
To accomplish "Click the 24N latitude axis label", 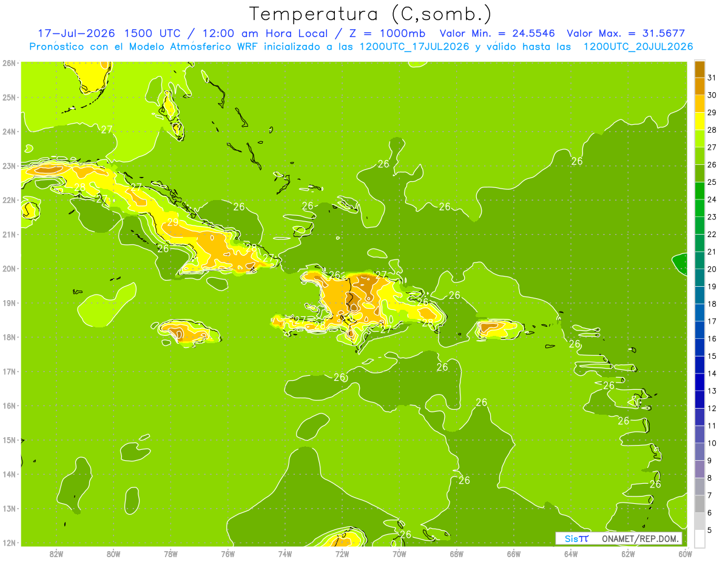I will coord(10,132).
